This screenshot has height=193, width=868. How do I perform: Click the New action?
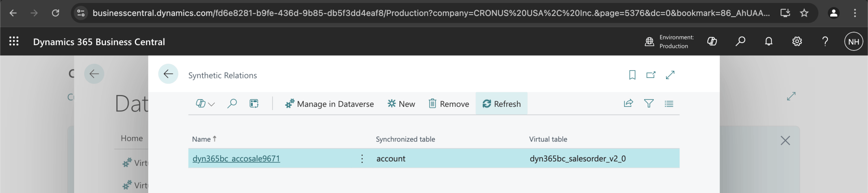[x=401, y=104]
